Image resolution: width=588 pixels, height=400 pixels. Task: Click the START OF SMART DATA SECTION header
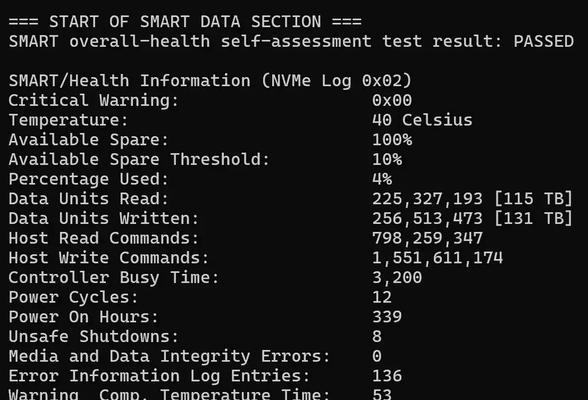coord(185,22)
